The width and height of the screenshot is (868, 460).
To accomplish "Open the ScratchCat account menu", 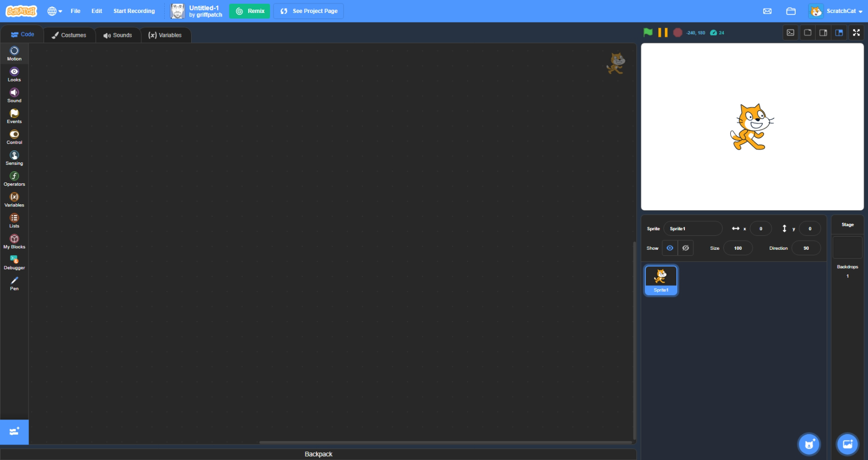I will tap(841, 11).
